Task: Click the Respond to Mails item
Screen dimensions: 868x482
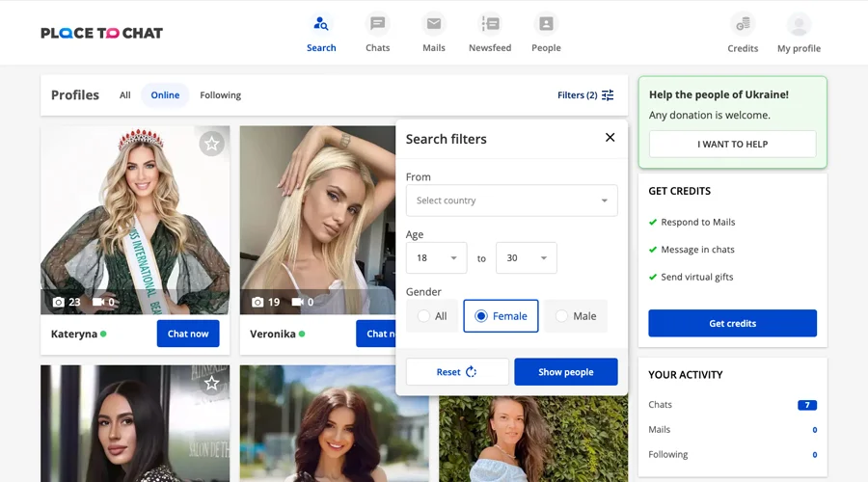Action: point(692,222)
